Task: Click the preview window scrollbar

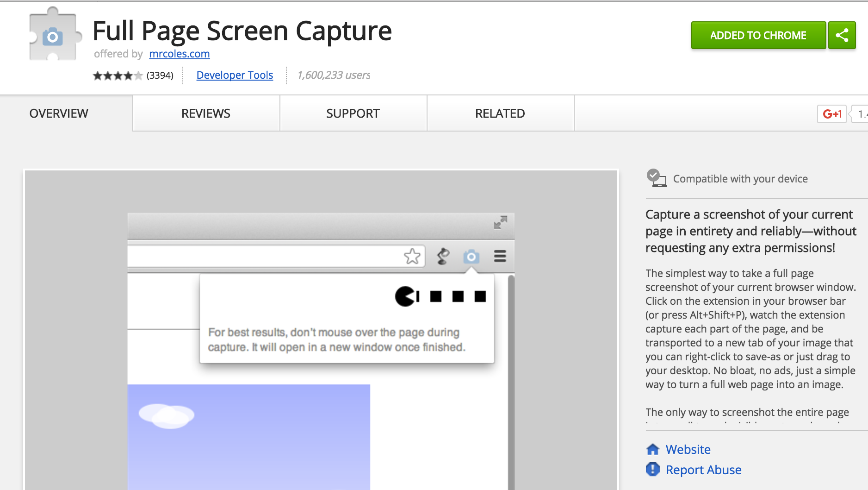Action: [x=511, y=382]
